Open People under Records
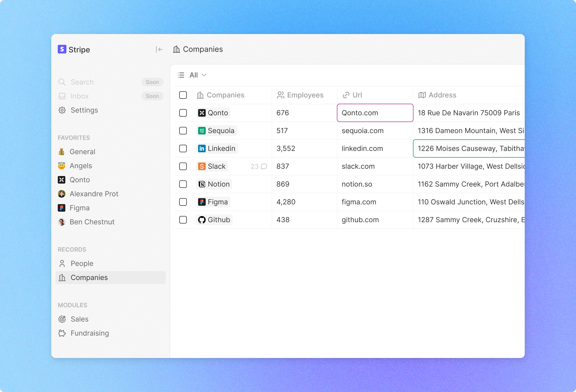Image resolution: width=576 pixels, height=392 pixels. (82, 263)
